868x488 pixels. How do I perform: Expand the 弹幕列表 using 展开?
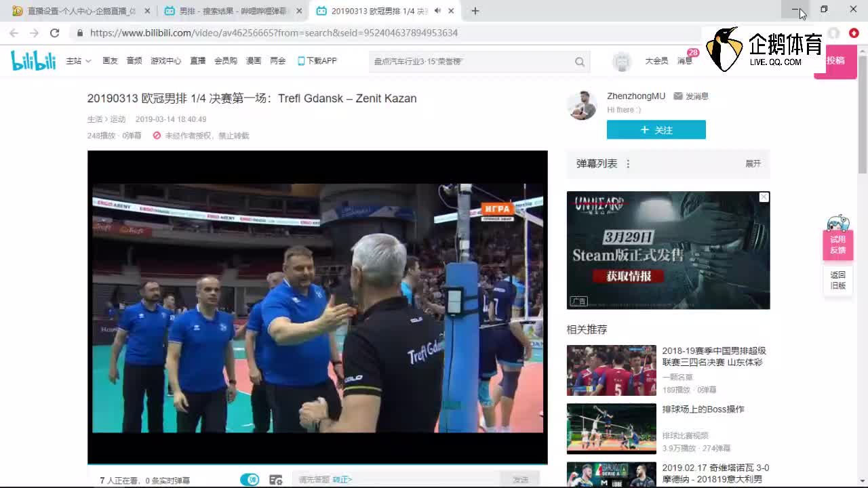point(753,164)
